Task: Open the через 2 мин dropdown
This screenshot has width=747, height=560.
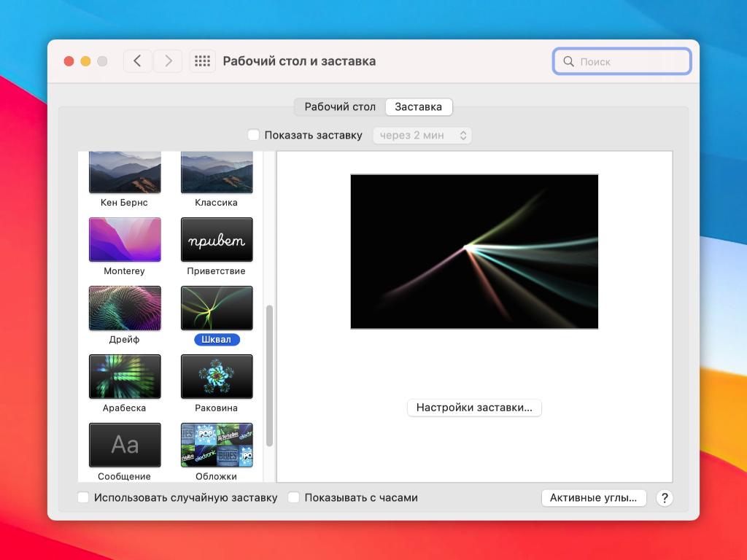Action: pos(422,135)
